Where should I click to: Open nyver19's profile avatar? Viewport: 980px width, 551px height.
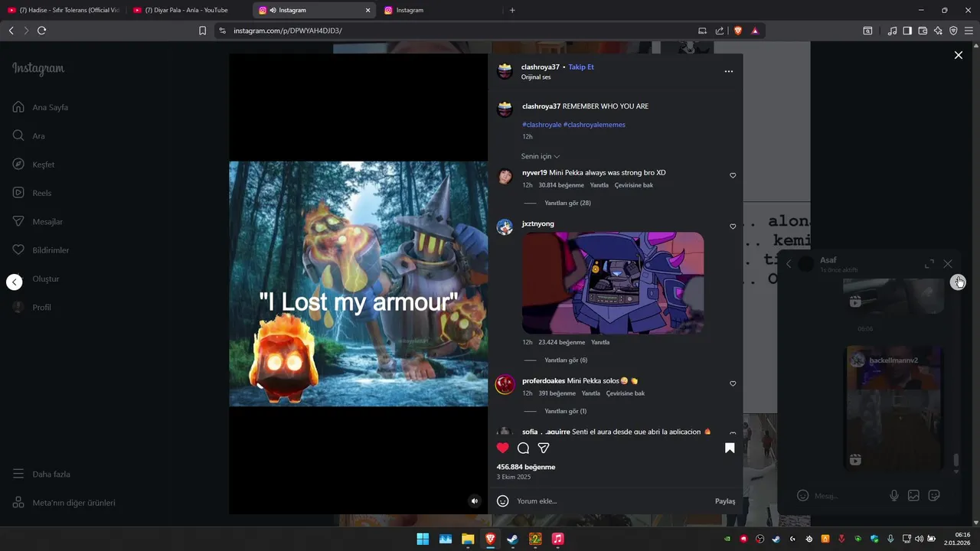click(505, 177)
